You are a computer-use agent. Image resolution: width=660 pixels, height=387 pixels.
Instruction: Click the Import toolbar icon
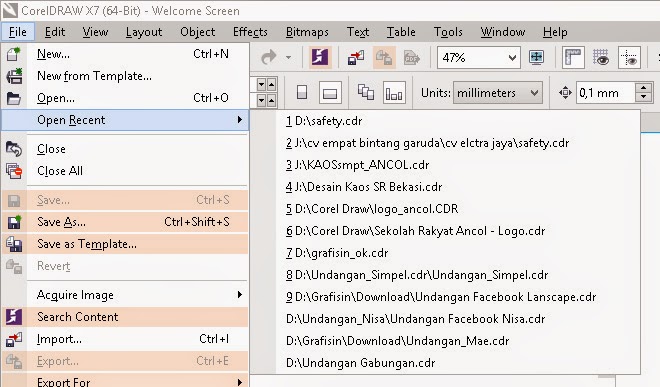pyautogui.click(x=356, y=57)
